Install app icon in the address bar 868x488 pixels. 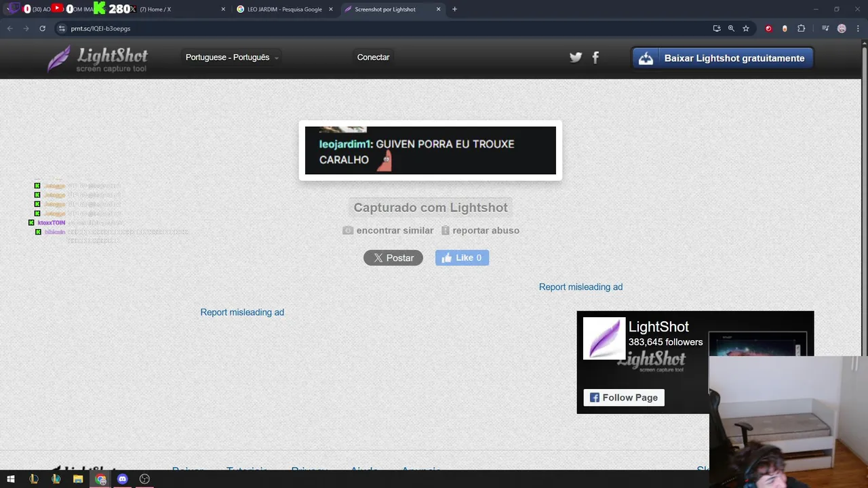point(717,28)
